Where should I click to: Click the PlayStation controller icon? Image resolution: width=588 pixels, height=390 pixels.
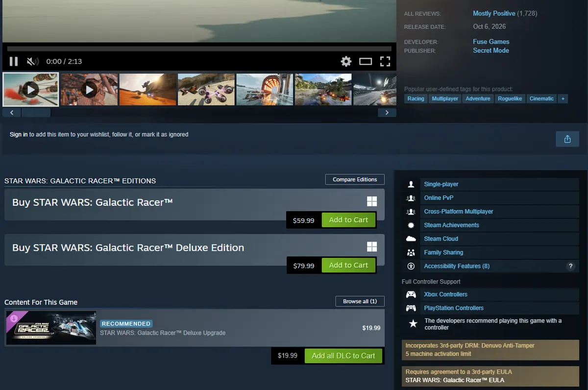pos(411,308)
